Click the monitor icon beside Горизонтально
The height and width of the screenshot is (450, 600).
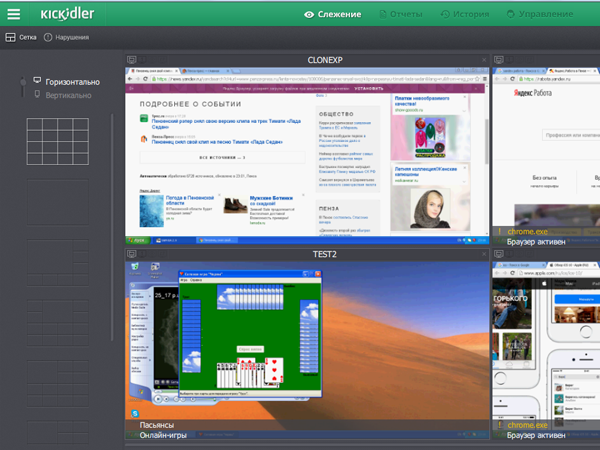coord(37,80)
